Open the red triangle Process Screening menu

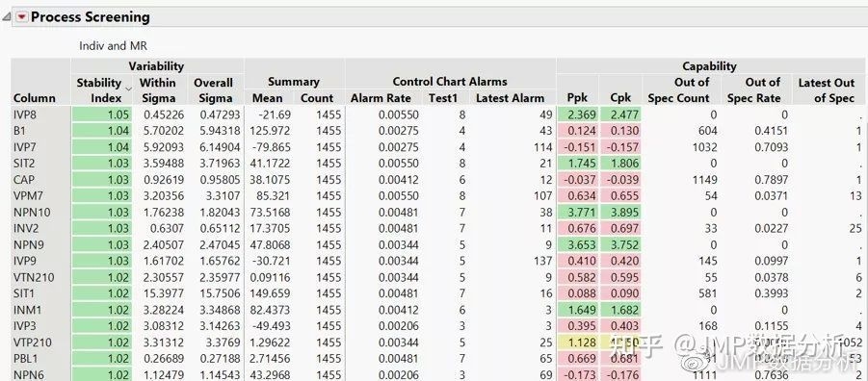tap(21, 17)
